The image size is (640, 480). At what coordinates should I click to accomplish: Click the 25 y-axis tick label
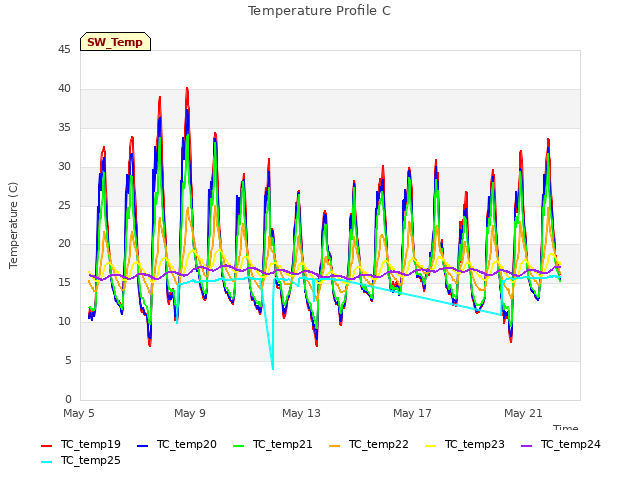64,205
